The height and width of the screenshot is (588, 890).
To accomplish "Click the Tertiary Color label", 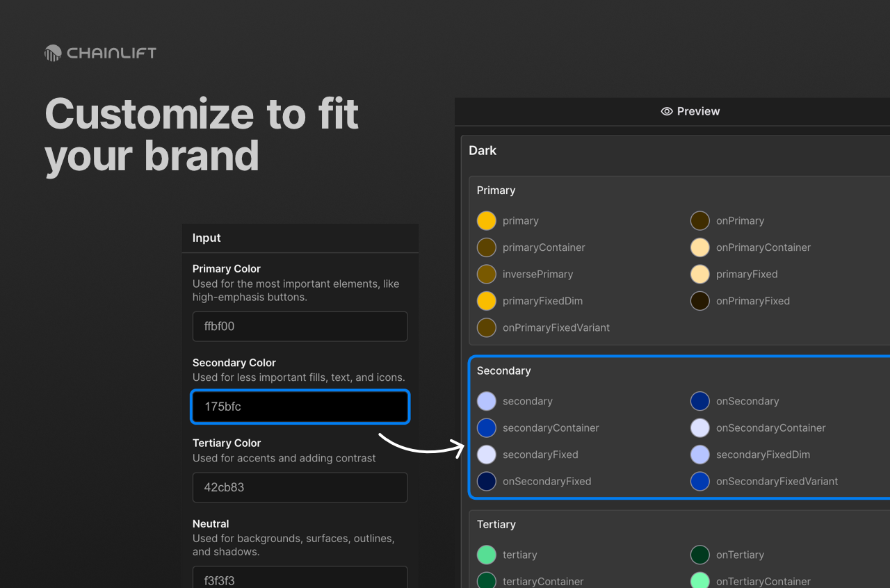I will 227,443.
